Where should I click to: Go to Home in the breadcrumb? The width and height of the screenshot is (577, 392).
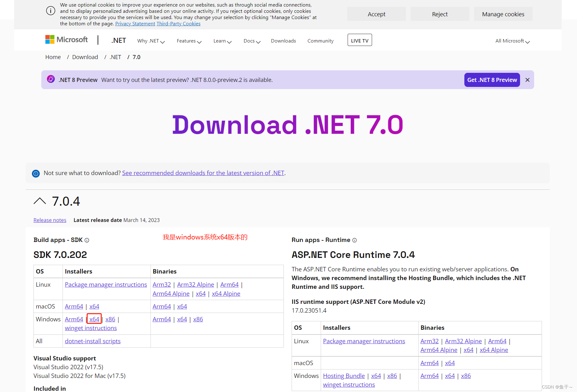[53, 57]
